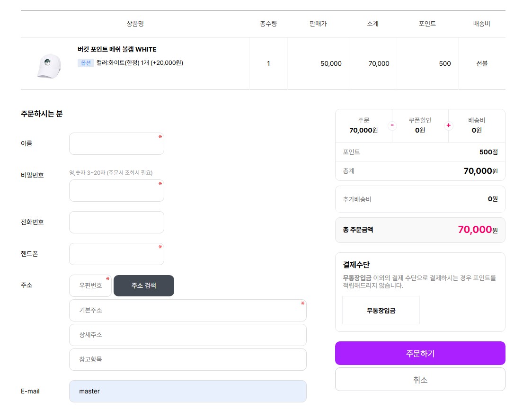The height and width of the screenshot is (410, 532).
Task: Click product name 버킷 포인트 메쉬 볼캡 WHITE
Action: click(117, 49)
